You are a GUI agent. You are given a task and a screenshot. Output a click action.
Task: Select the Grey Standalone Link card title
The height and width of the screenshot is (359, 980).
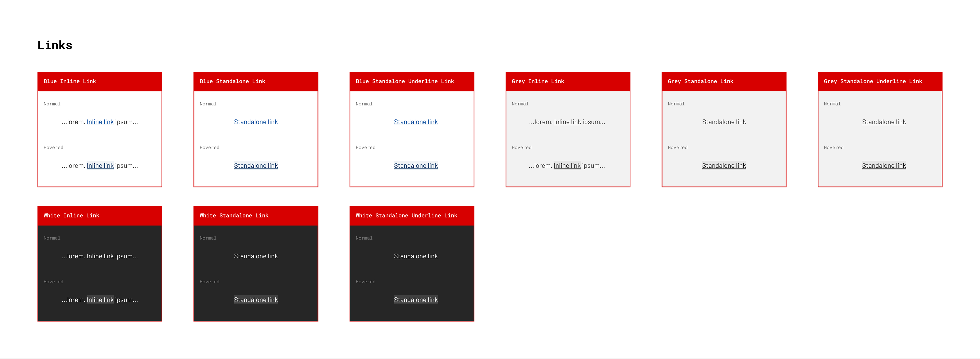[x=700, y=81]
